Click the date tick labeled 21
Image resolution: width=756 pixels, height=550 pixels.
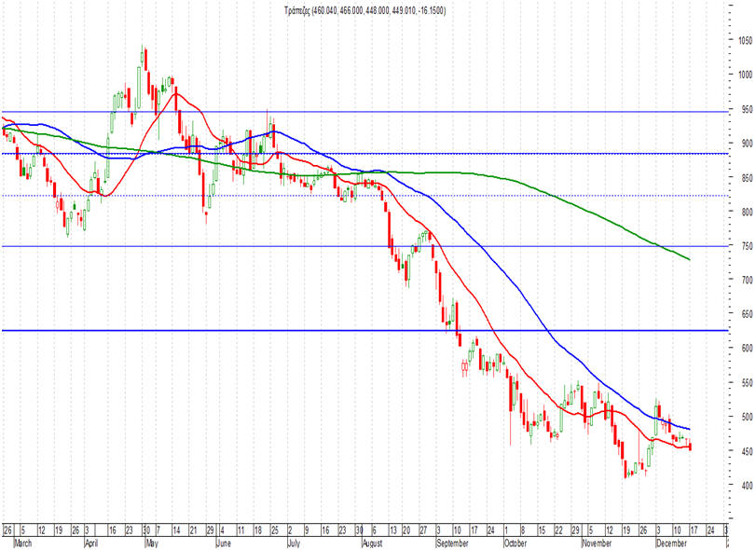click(x=193, y=530)
